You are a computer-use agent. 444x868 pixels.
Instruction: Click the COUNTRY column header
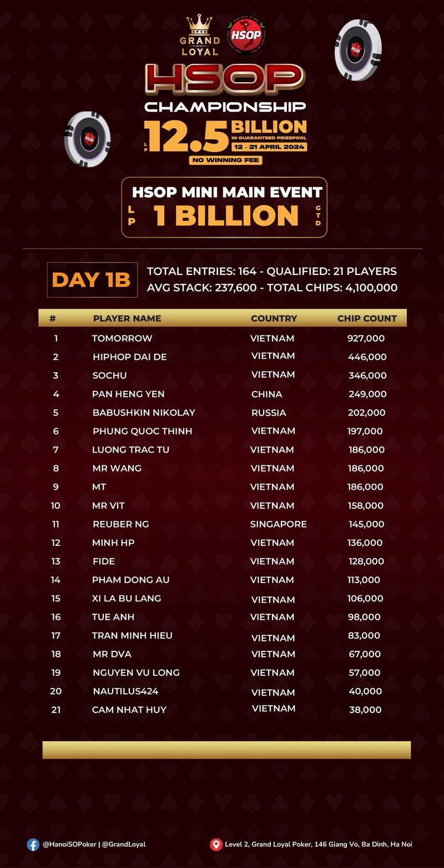[x=274, y=318]
